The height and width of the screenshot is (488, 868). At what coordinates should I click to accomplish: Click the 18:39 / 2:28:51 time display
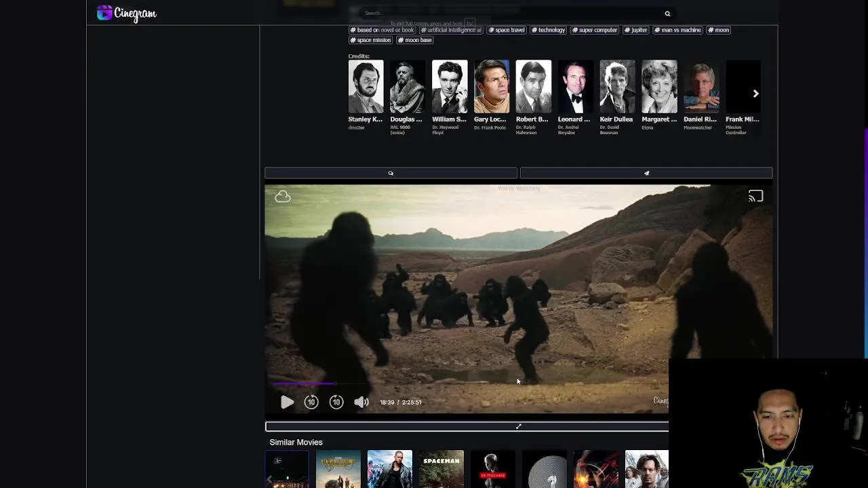point(401,403)
